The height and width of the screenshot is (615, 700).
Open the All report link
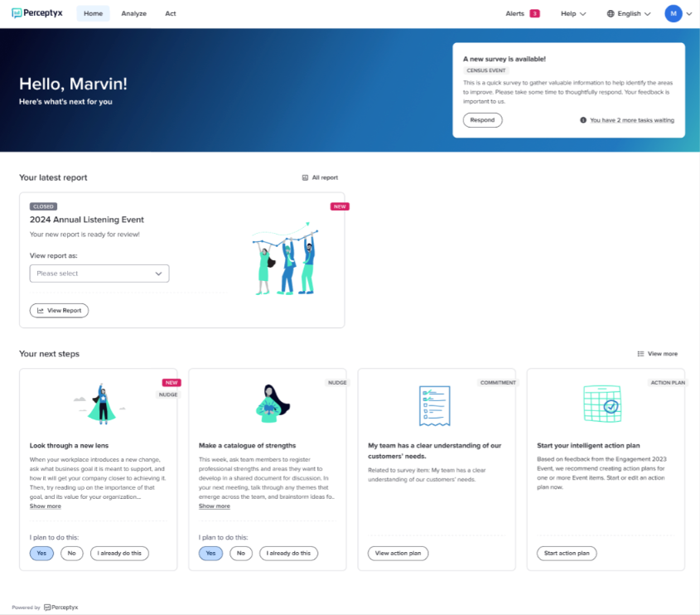325,177
